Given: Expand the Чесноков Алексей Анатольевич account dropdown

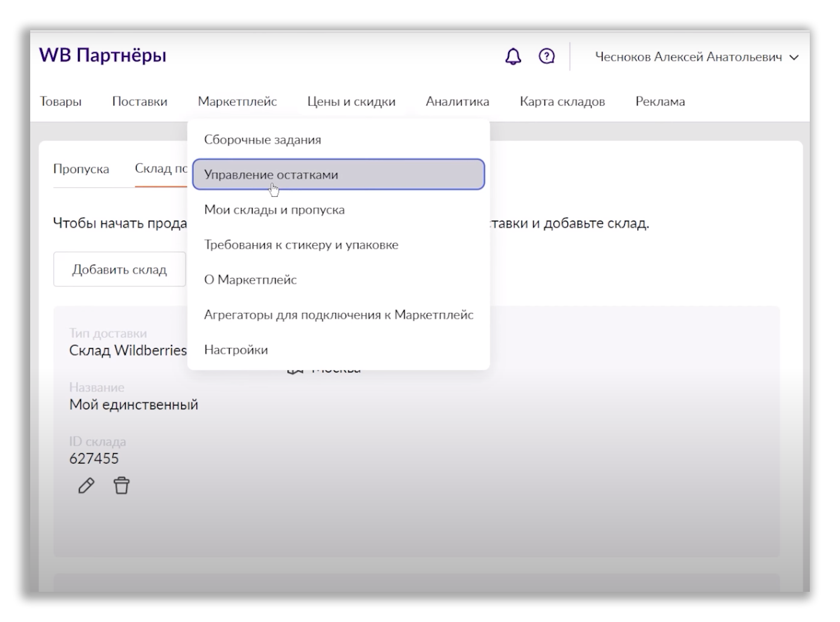Looking at the screenshot, I should pyautogui.click(x=697, y=57).
